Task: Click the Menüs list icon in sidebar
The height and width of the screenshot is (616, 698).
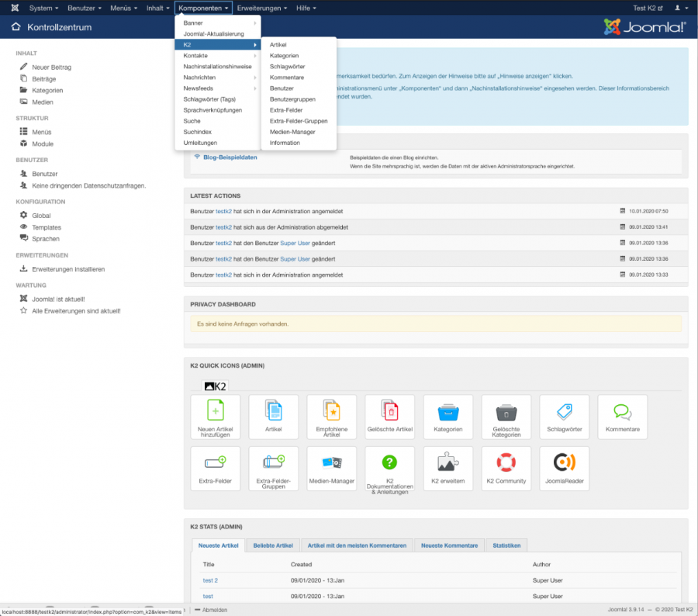Action: coord(23,131)
